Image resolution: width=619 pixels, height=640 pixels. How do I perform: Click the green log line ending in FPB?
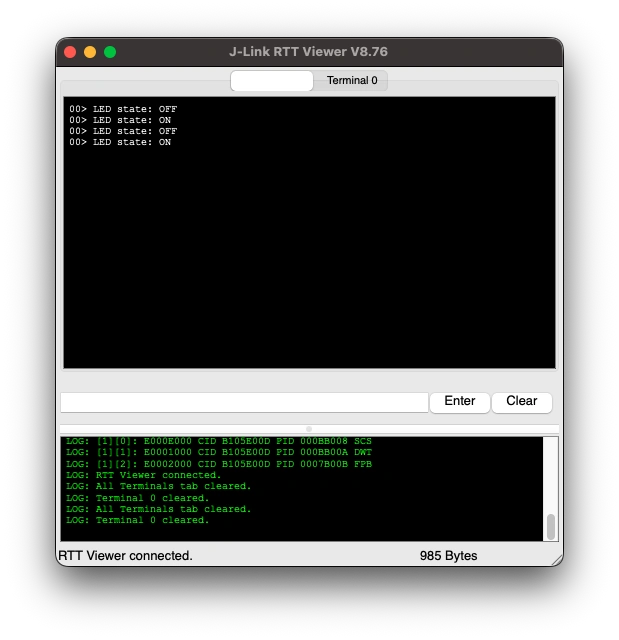pos(219,464)
